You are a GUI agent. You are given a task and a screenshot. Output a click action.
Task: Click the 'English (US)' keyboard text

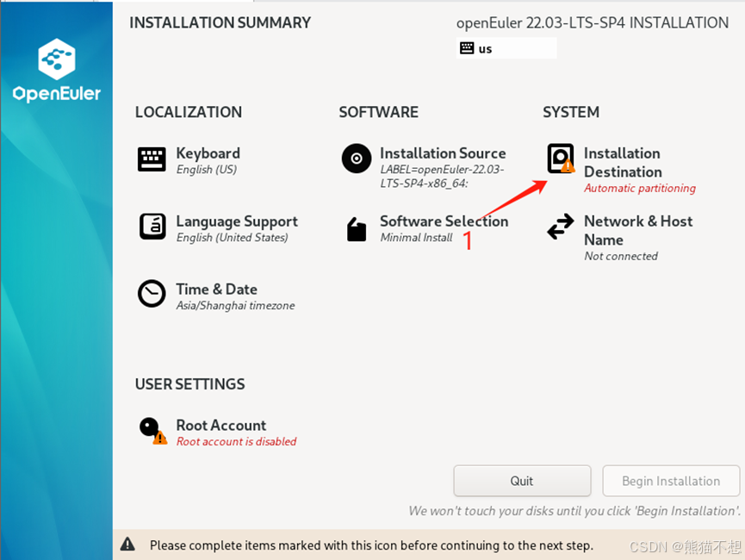coord(206,170)
